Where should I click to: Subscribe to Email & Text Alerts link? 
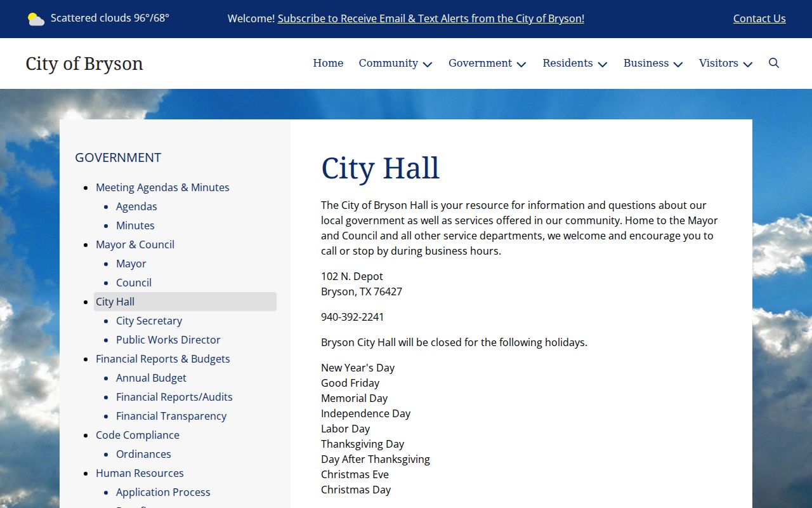coord(431,18)
